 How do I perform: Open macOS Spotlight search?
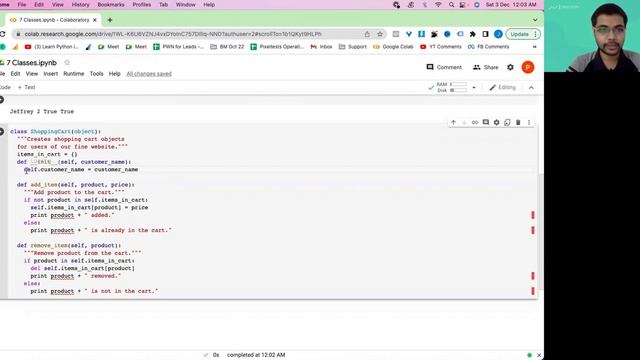click(451, 5)
